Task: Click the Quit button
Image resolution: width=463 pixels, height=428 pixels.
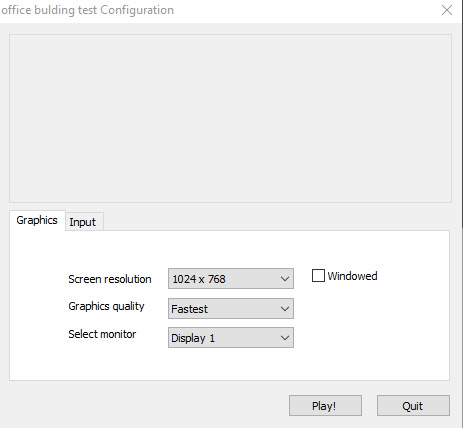Action: pyautogui.click(x=413, y=406)
